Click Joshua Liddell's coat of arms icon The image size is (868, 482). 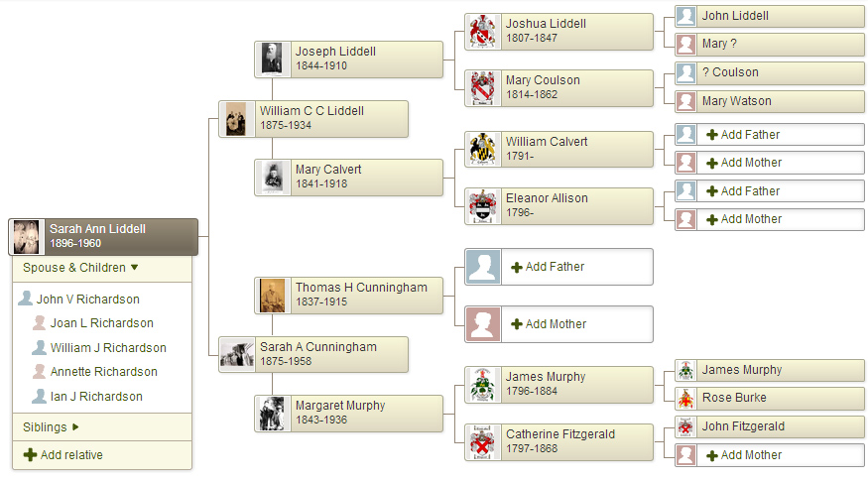coord(483,31)
